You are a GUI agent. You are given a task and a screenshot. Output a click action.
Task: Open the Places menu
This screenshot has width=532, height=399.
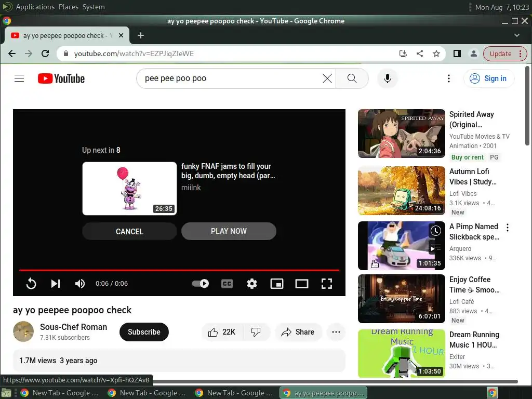[x=69, y=7]
